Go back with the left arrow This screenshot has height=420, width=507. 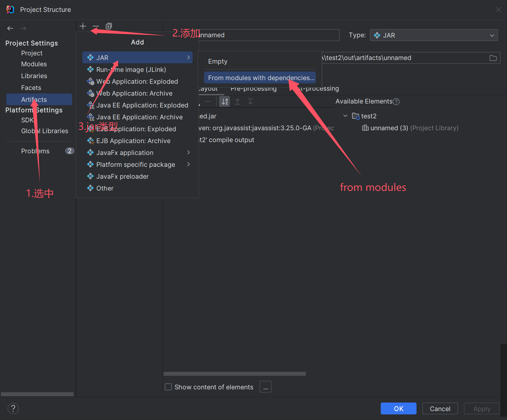pos(10,28)
